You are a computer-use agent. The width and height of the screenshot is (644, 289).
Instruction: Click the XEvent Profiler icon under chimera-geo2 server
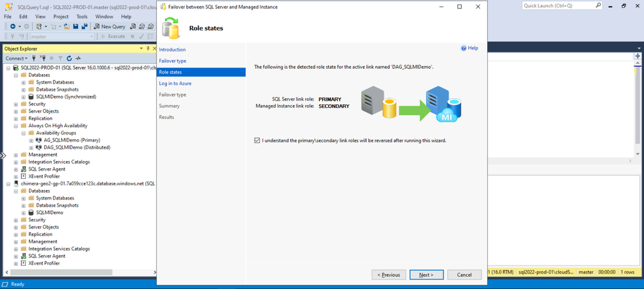pyautogui.click(x=23, y=263)
